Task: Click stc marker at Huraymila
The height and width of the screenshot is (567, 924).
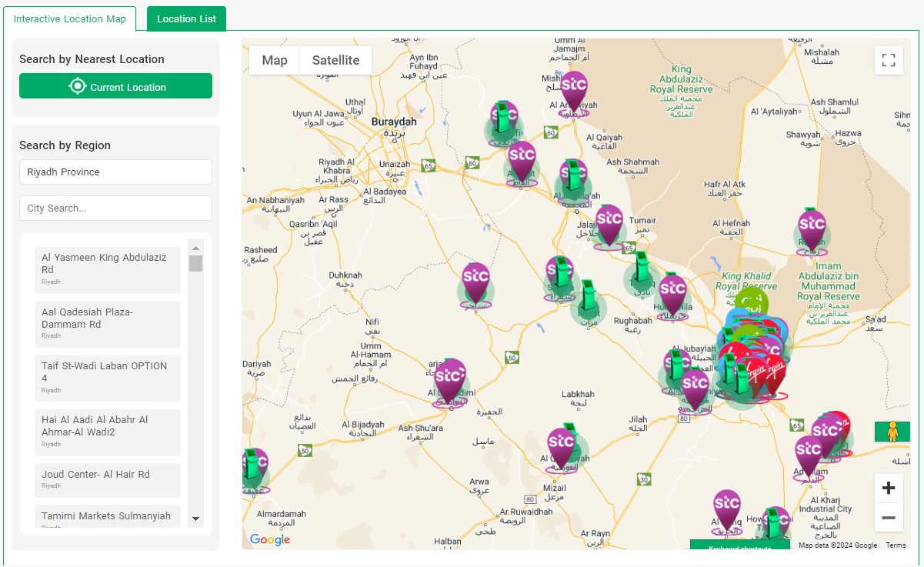Action: [672, 296]
